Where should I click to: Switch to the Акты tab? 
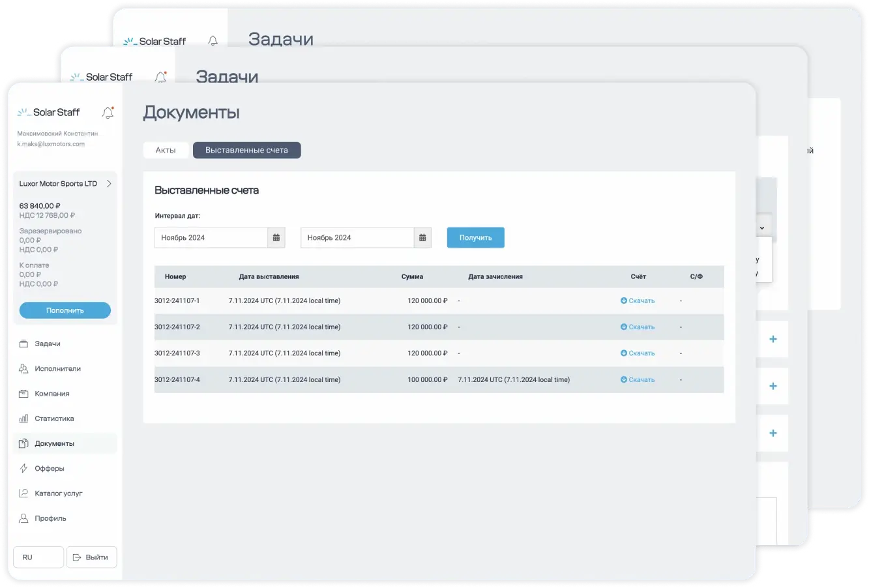(166, 151)
